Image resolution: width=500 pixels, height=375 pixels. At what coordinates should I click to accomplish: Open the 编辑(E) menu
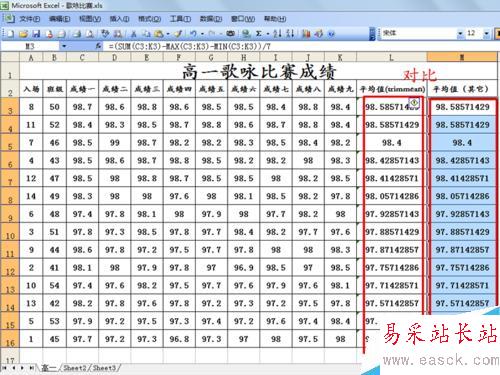tap(60, 19)
